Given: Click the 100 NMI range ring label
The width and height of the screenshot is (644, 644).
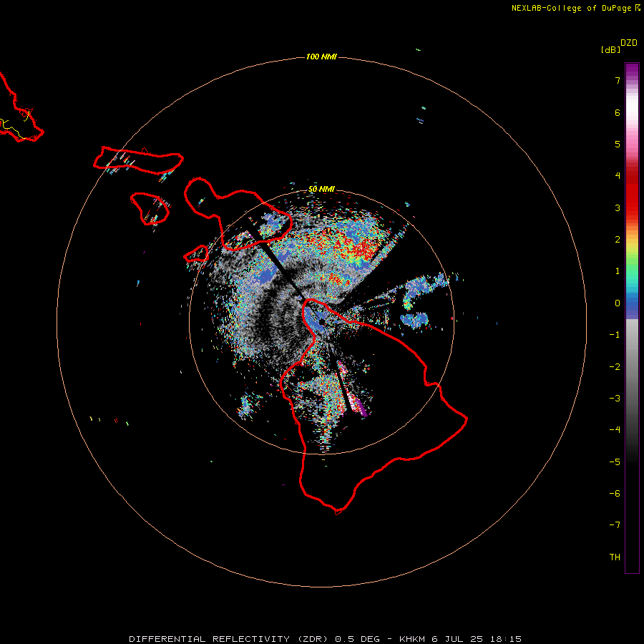Looking at the screenshot, I should point(321,57).
